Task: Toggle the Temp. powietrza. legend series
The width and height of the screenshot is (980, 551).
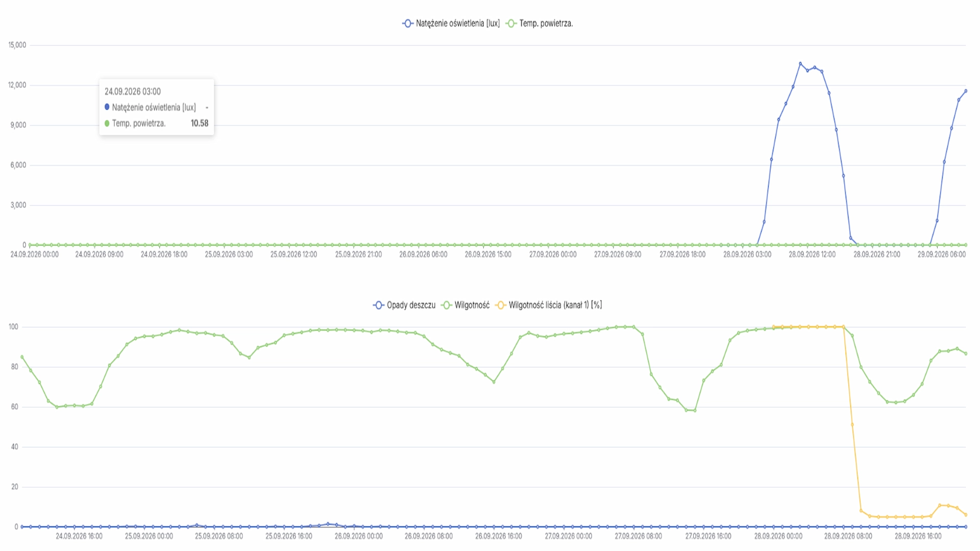Action: [x=540, y=23]
